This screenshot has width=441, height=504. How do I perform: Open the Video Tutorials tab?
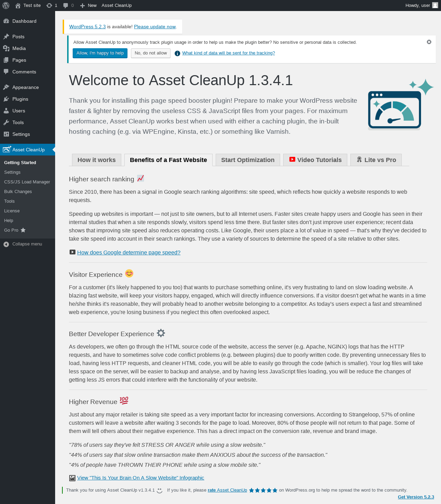pyautogui.click(x=315, y=160)
